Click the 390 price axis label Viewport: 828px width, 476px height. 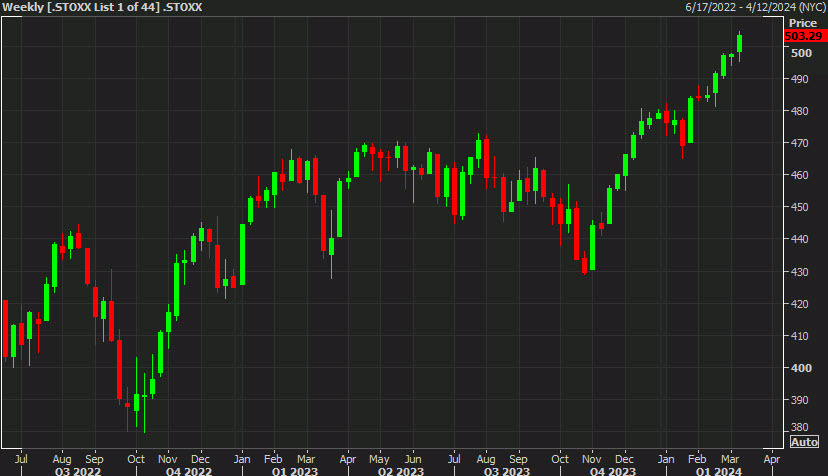click(799, 400)
